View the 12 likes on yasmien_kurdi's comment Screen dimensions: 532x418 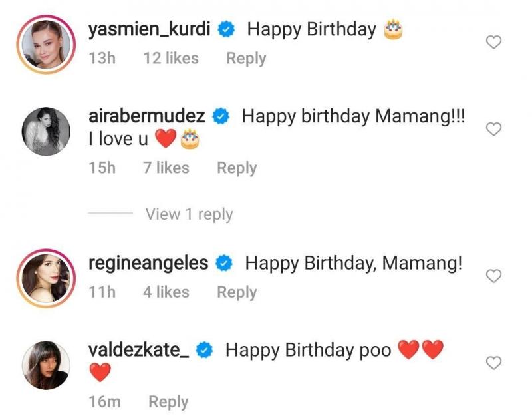[171, 58]
